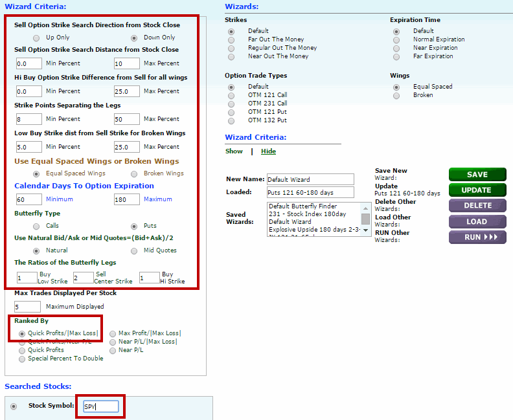
Task: Choose OTM 121 Put trade type
Action: (231, 113)
